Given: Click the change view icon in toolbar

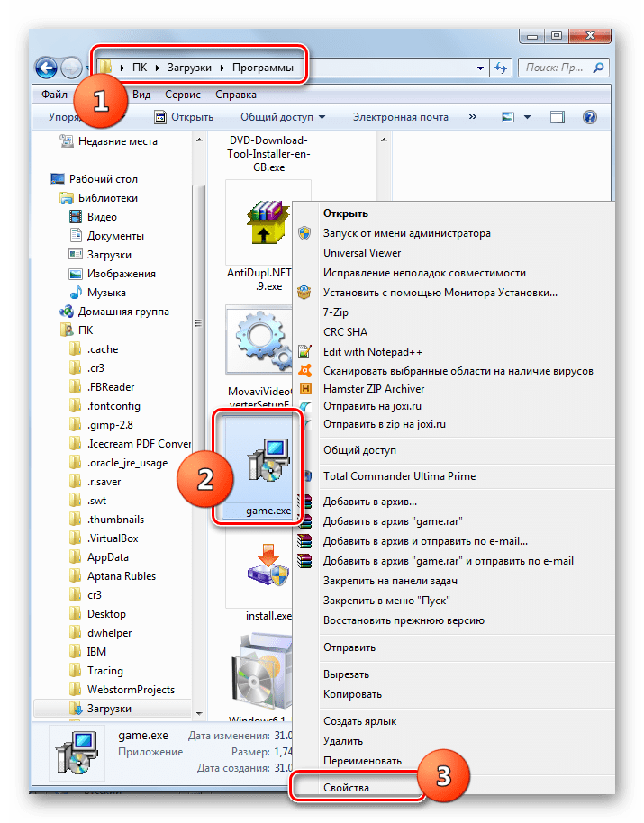Looking at the screenshot, I should tap(508, 117).
